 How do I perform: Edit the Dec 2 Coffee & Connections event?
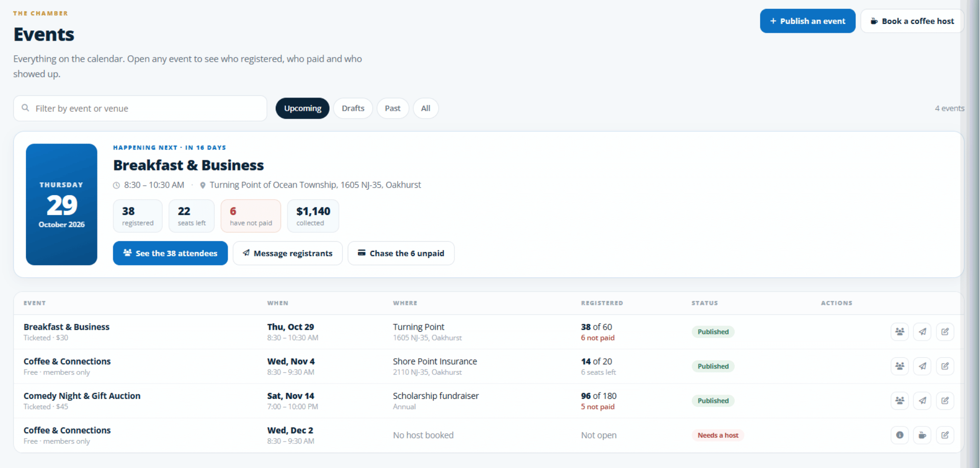pos(945,435)
